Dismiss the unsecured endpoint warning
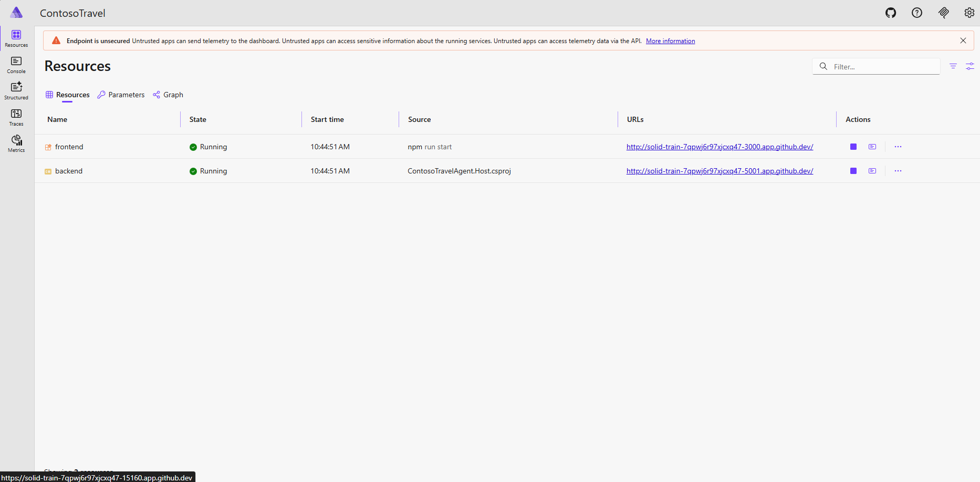Screen dimensions: 980x482 963,40
